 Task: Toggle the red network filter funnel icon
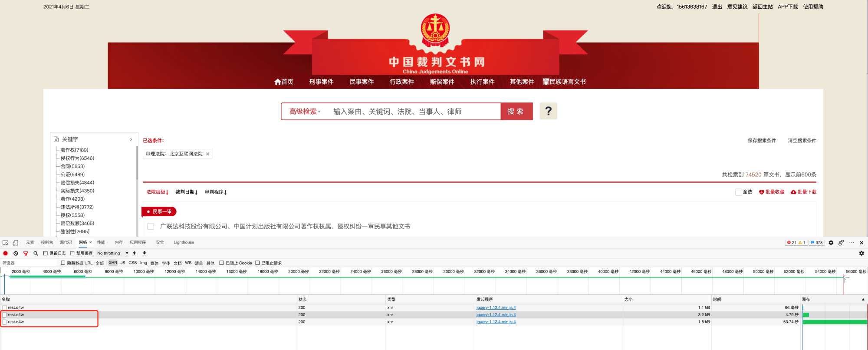[x=26, y=253]
